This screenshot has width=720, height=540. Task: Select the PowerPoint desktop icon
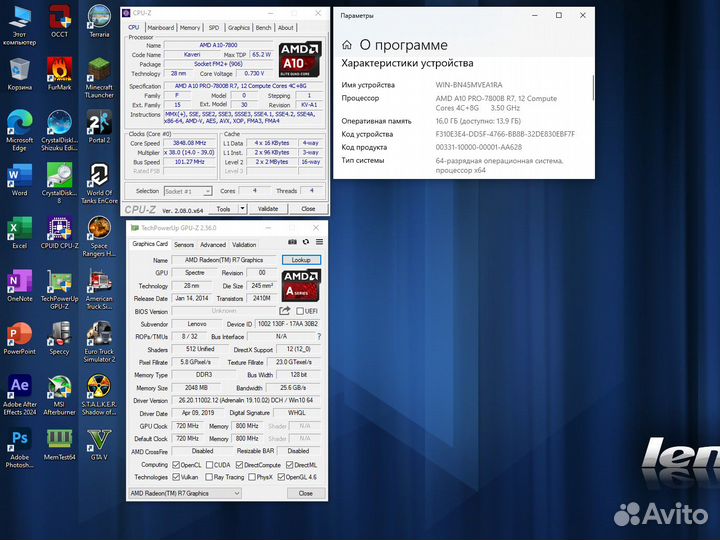[x=19, y=338]
